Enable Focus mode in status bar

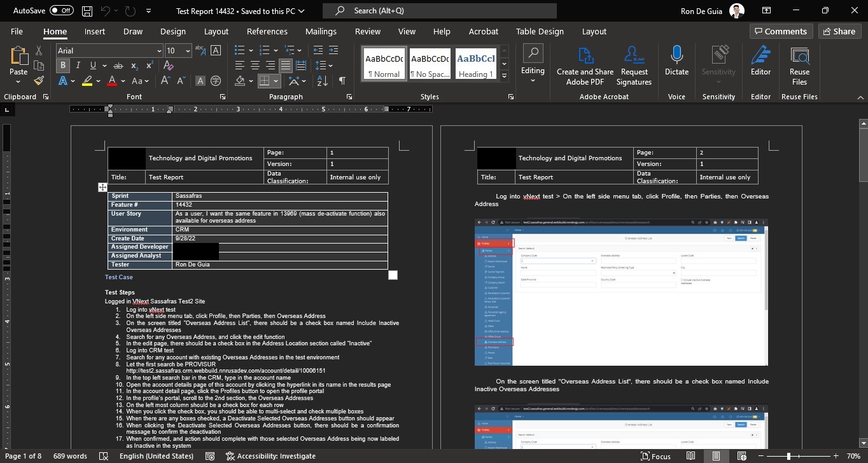tap(655, 456)
